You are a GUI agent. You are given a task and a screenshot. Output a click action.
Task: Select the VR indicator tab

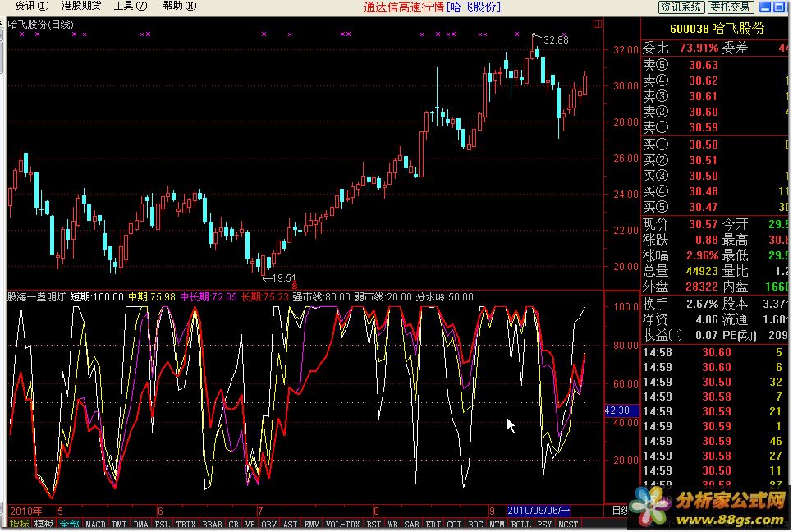pyautogui.click(x=250, y=525)
